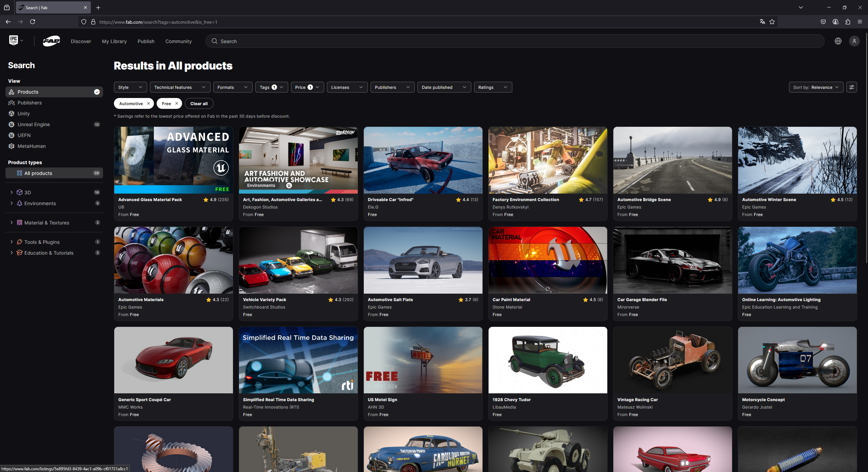
Task: Click the search magnifier icon
Action: point(214,41)
